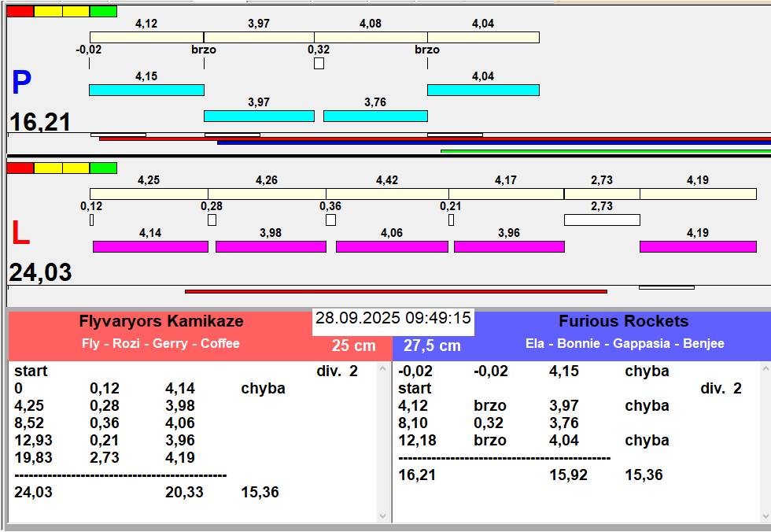Click the cream 4,12 segment in lane P
Image resolution: width=771 pixels, height=532 pixels.
click(x=146, y=37)
